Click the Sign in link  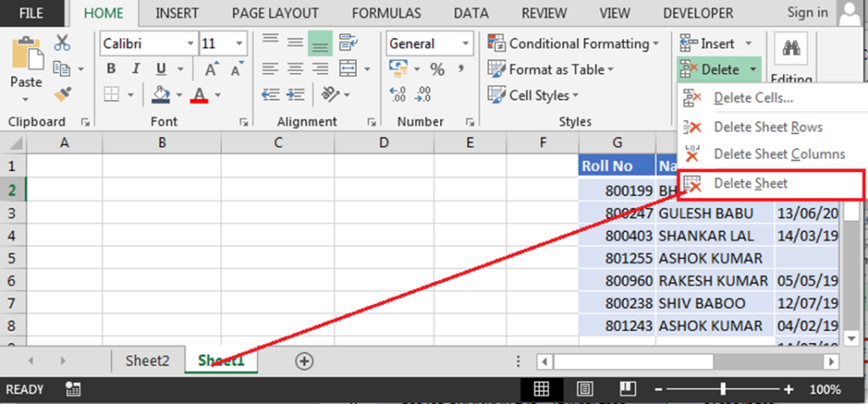807,12
